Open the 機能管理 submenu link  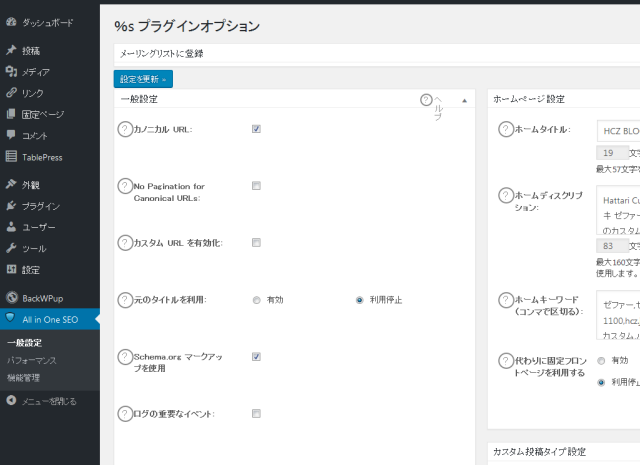pos(23,378)
